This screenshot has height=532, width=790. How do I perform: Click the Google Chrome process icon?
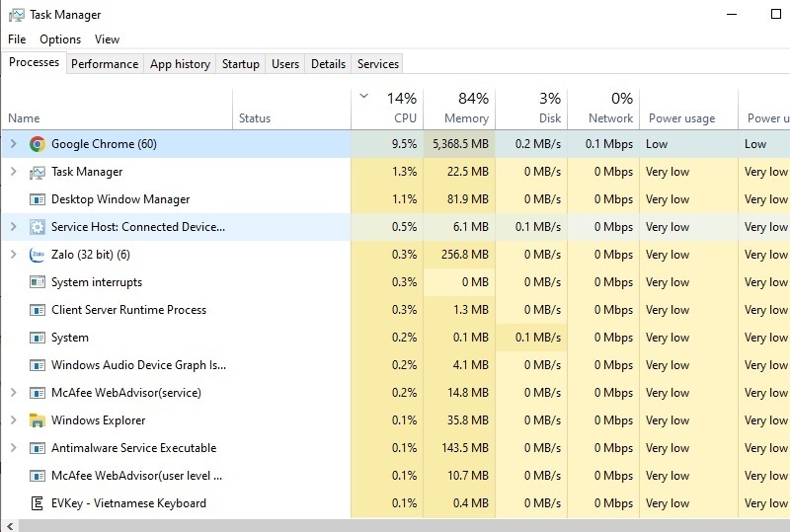click(x=38, y=144)
